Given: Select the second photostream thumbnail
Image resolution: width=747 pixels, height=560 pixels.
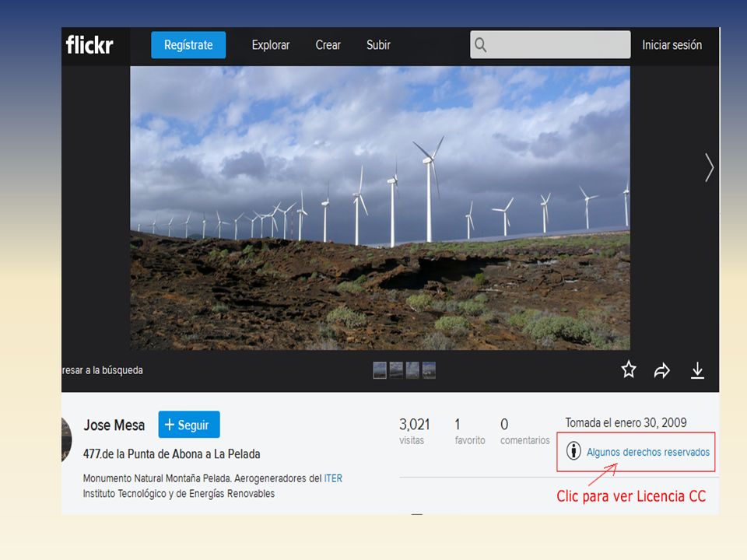Looking at the screenshot, I should tap(396, 370).
